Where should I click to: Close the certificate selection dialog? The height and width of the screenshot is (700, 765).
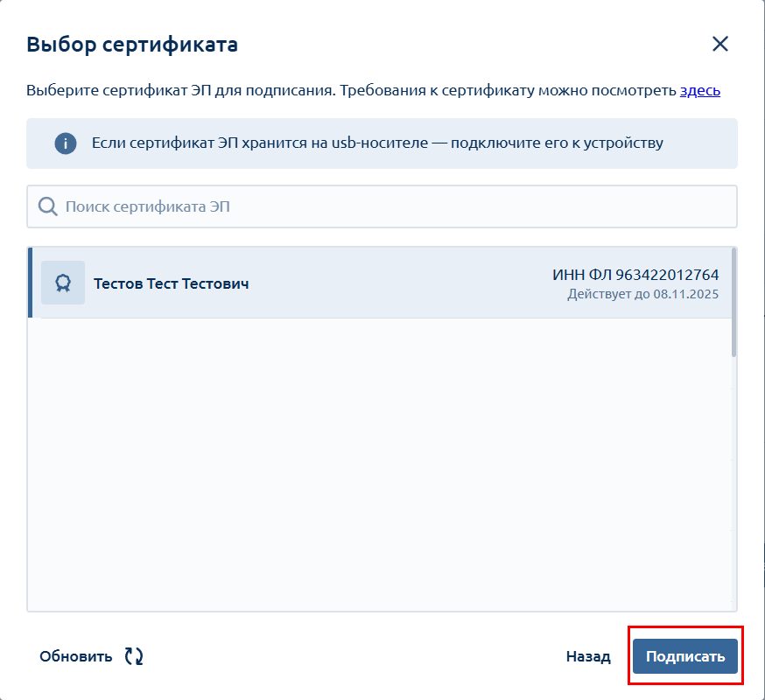[719, 45]
